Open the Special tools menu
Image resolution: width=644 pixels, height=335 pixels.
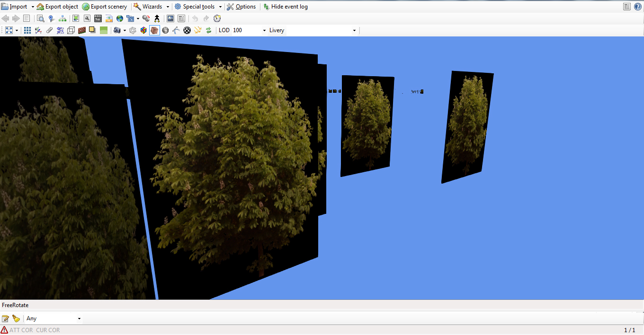click(x=198, y=7)
